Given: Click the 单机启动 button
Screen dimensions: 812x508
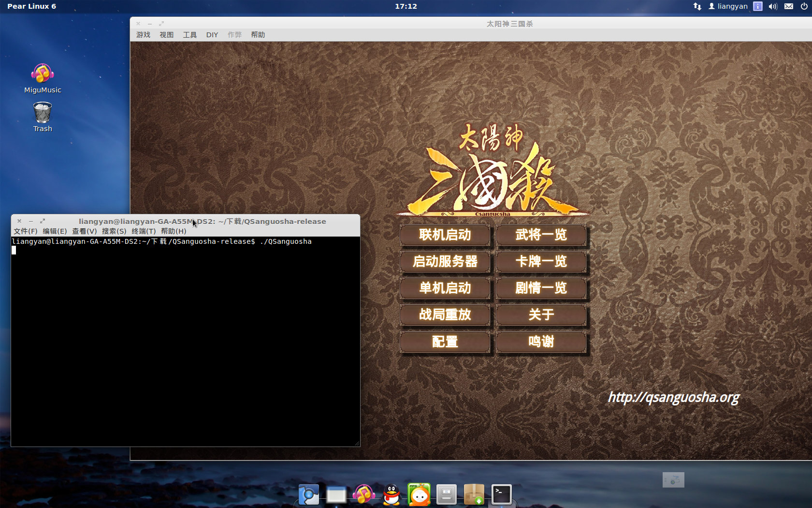Looking at the screenshot, I should (x=445, y=288).
